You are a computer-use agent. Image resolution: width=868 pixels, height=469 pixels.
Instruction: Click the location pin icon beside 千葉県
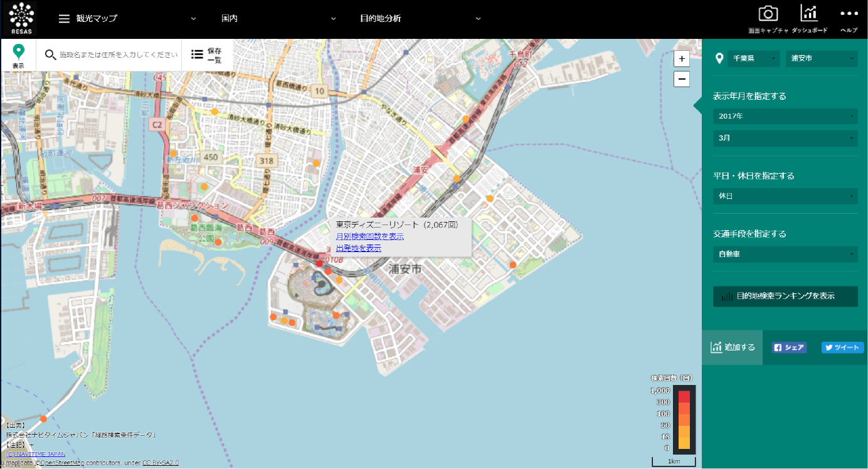coord(719,58)
